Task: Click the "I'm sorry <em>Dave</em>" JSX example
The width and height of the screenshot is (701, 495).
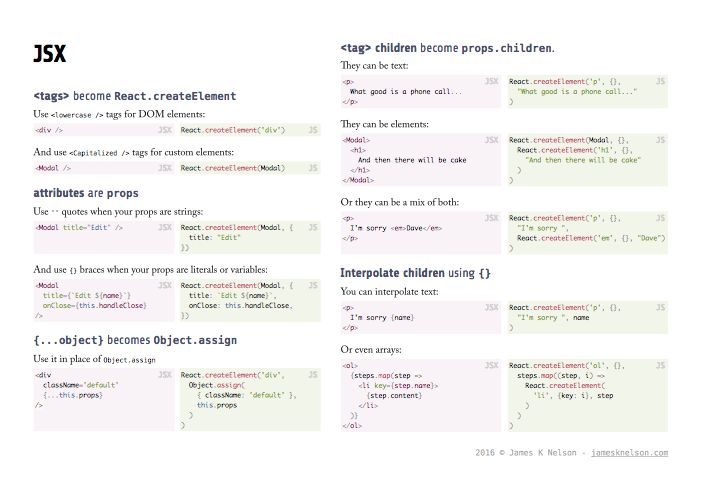Action: point(421,233)
